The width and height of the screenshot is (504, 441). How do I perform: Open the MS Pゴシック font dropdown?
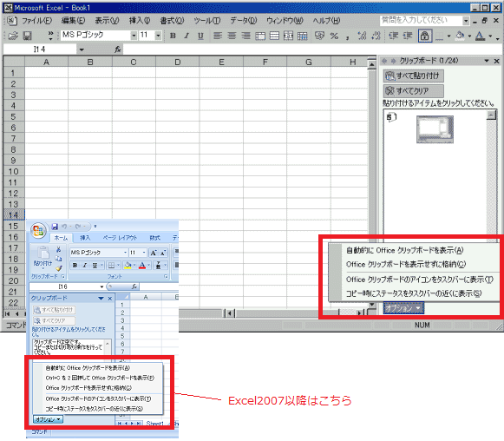(134, 36)
